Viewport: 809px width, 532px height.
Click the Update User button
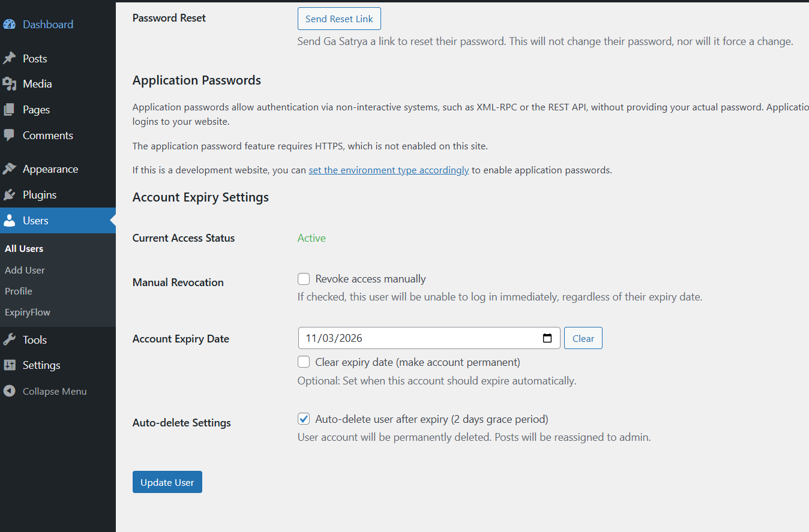click(x=167, y=482)
